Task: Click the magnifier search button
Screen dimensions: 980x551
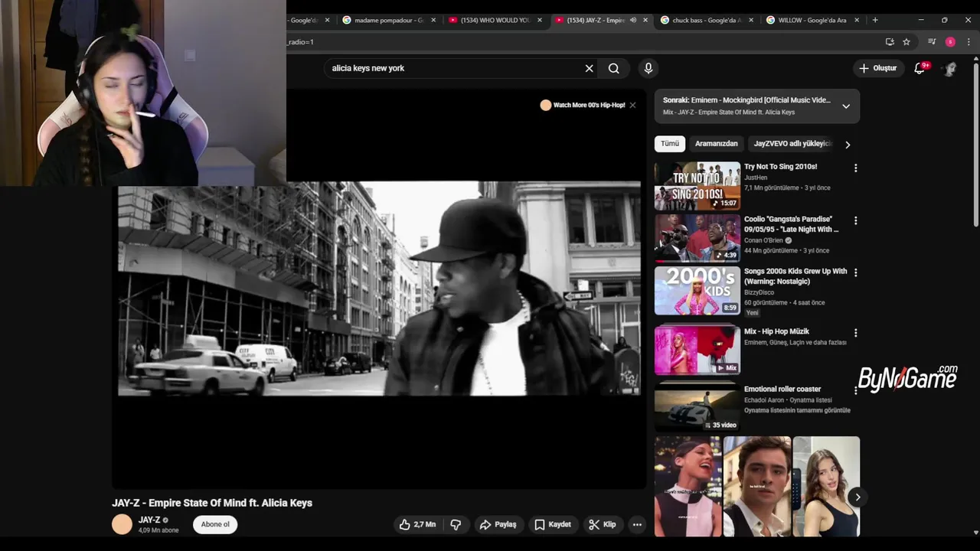Action: [x=614, y=68]
